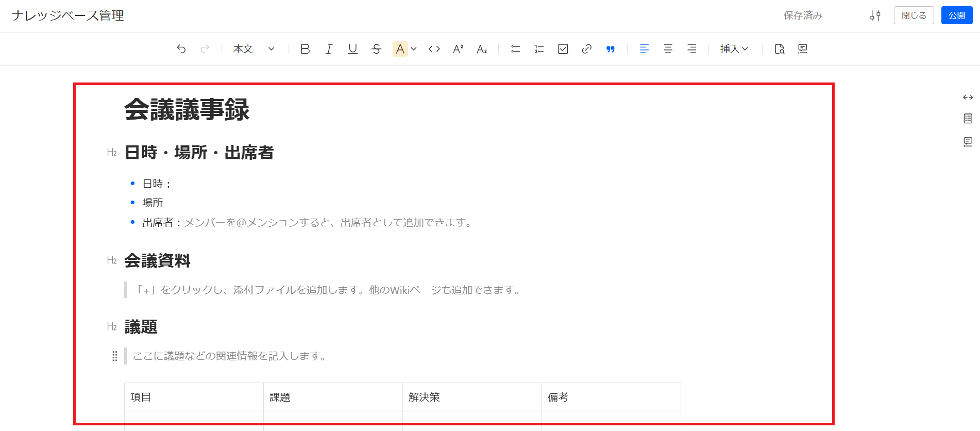Toggle strikethrough formatting
Viewport: 980px width, 431px height.
(x=377, y=49)
